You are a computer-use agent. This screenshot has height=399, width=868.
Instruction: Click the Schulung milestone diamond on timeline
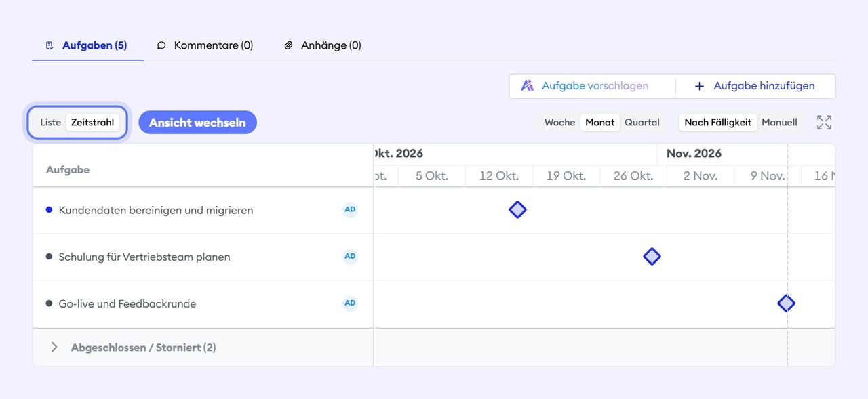pyautogui.click(x=652, y=257)
